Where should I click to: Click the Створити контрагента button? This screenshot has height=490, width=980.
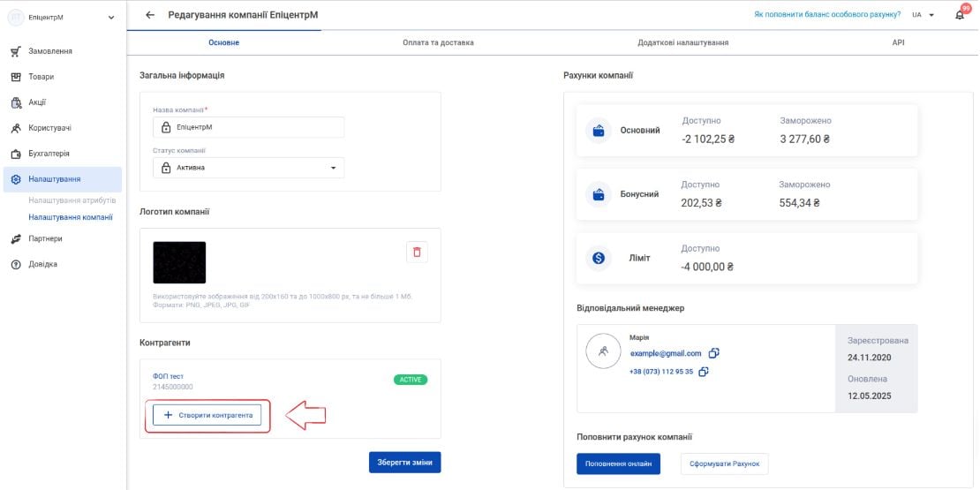207,415
